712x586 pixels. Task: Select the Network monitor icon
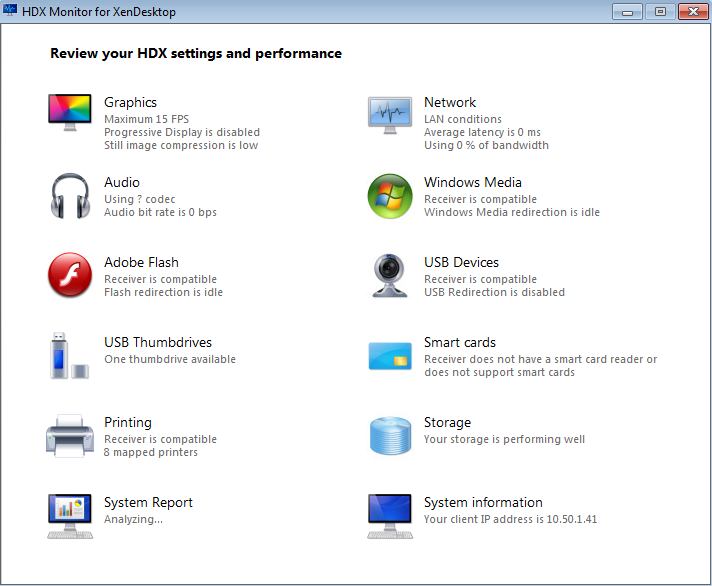point(390,115)
